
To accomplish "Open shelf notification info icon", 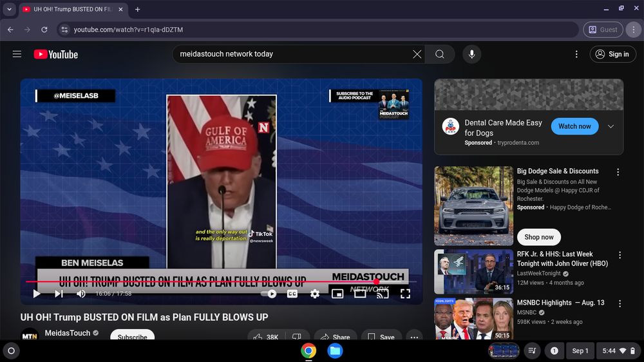I will pyautogui.click(x=554, y=351).
